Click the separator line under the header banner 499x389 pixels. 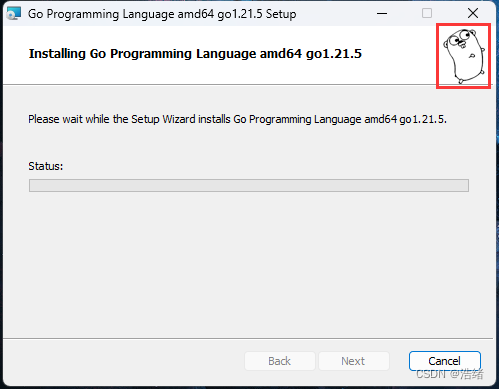pos(248,85)
